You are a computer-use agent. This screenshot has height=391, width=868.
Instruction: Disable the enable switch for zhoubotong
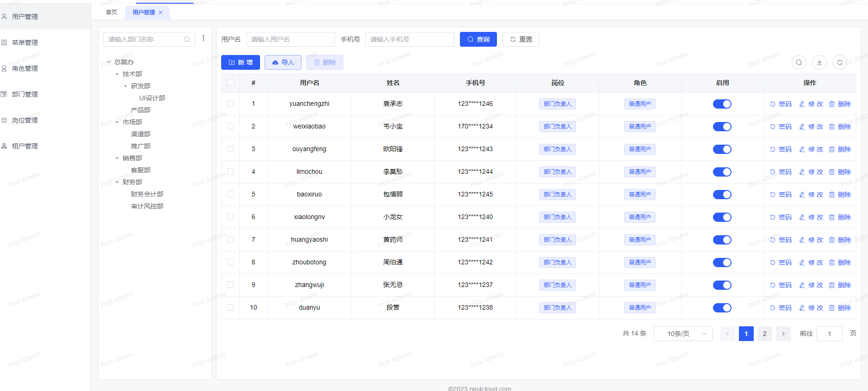(722, 263)
